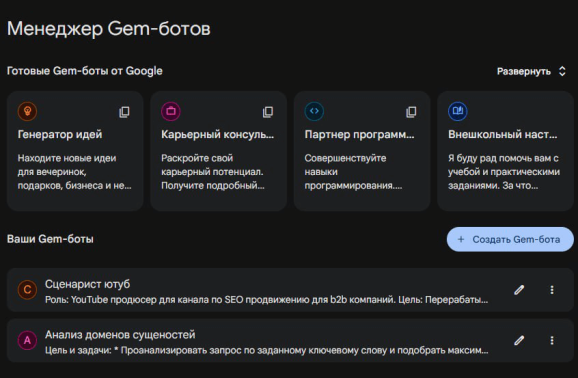Click the pink A avatar of Анализ доменов
Viewport: 578px width, 378px height.
(x=27, y=340)
